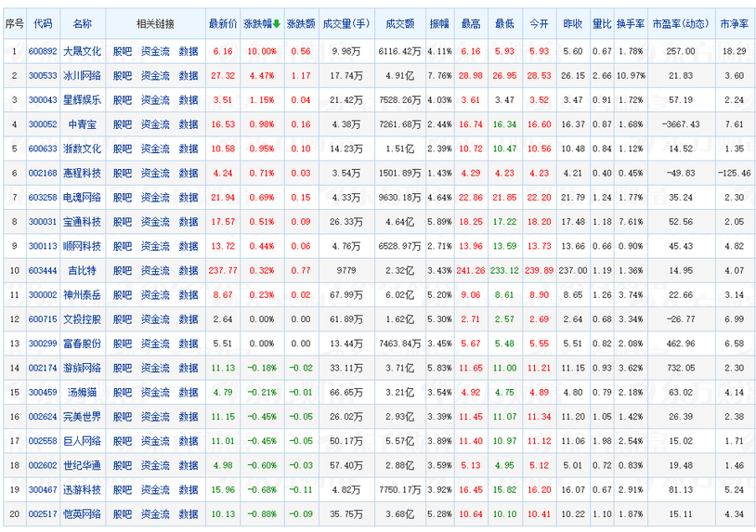Viewport: 756px width, 532px height.
Task: Open stock code 600892 link
Action: click(43, 51)
